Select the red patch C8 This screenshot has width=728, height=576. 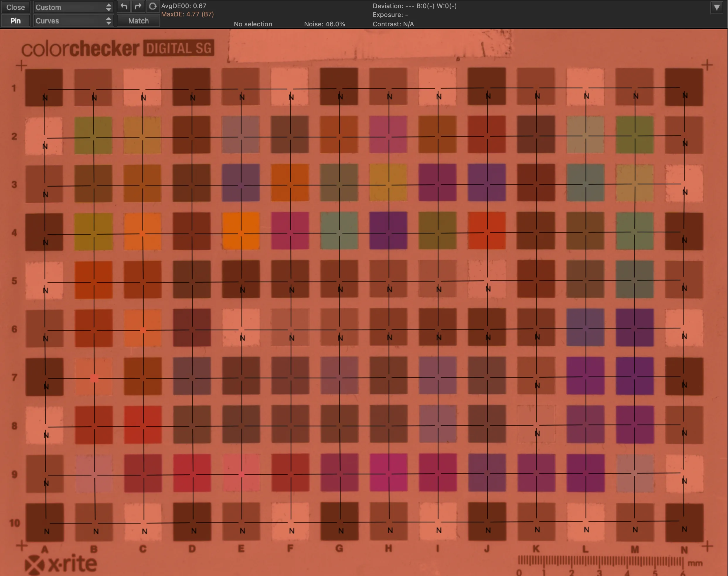(x=143, y=424)
